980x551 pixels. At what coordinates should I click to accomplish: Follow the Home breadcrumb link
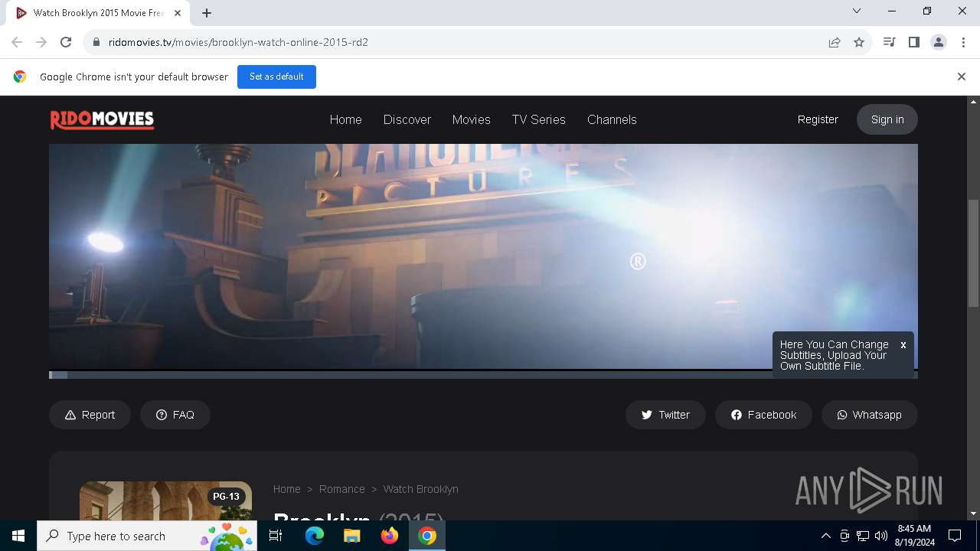(286, 489)
